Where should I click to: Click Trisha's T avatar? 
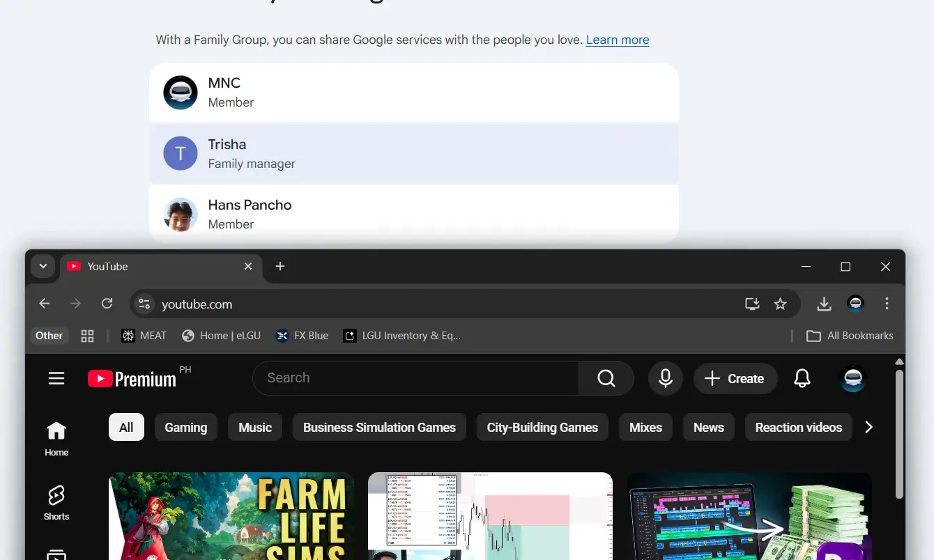coord(181,153)
